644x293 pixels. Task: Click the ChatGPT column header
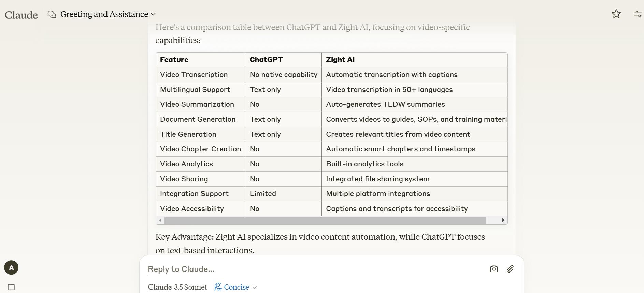coord(266,60)
